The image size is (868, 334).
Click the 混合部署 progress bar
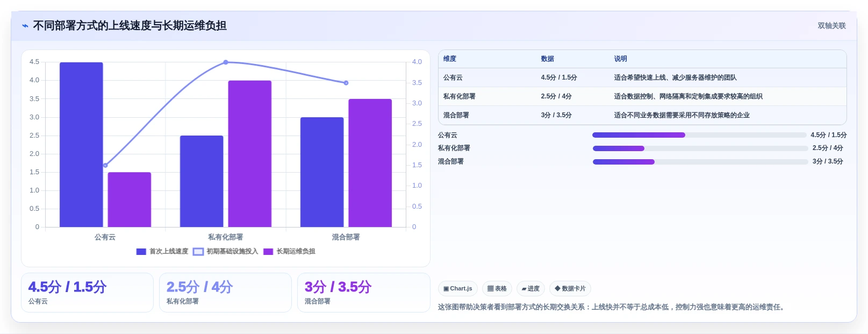(x=700, y=162)
